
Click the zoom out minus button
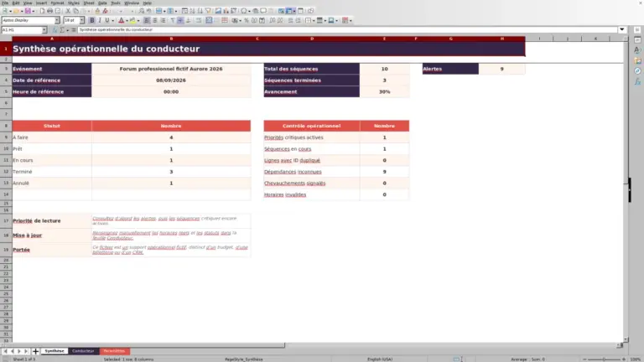click(584, 359)
